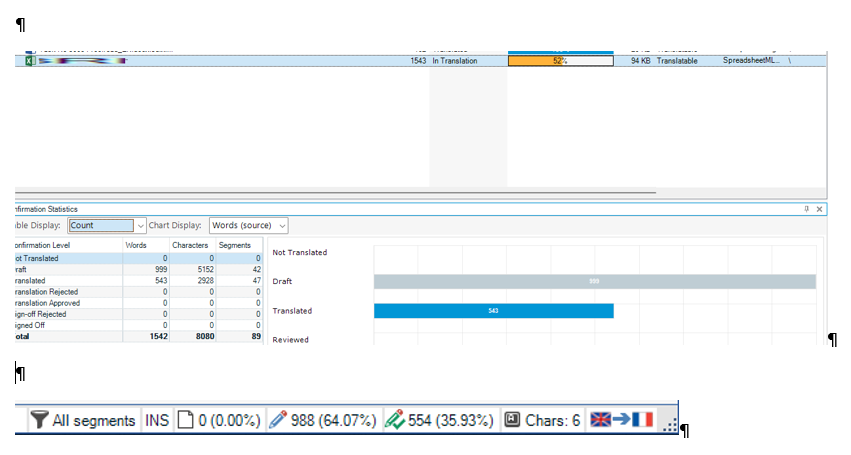Click the Confirmation Statistics panel title
The image size is (851, 455).
click(47, 209)
